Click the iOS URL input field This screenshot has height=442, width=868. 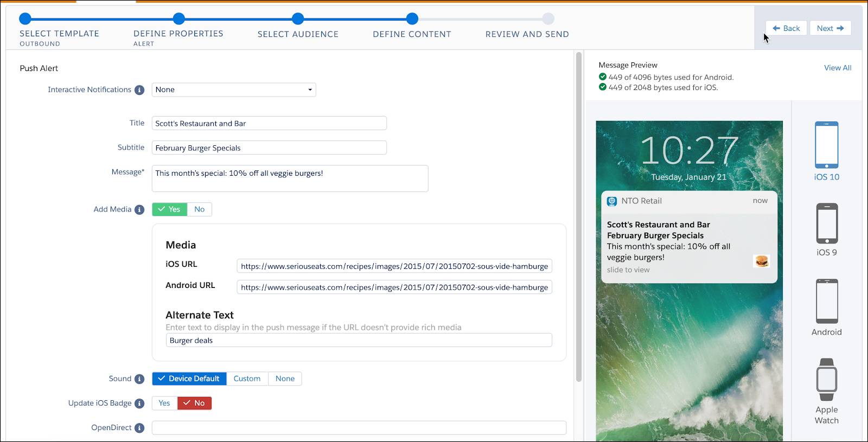394,266
